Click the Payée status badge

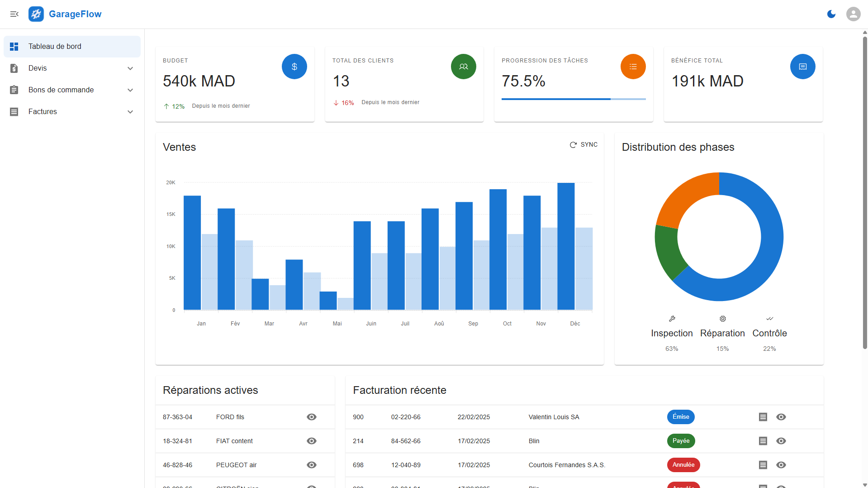[681, 441]
